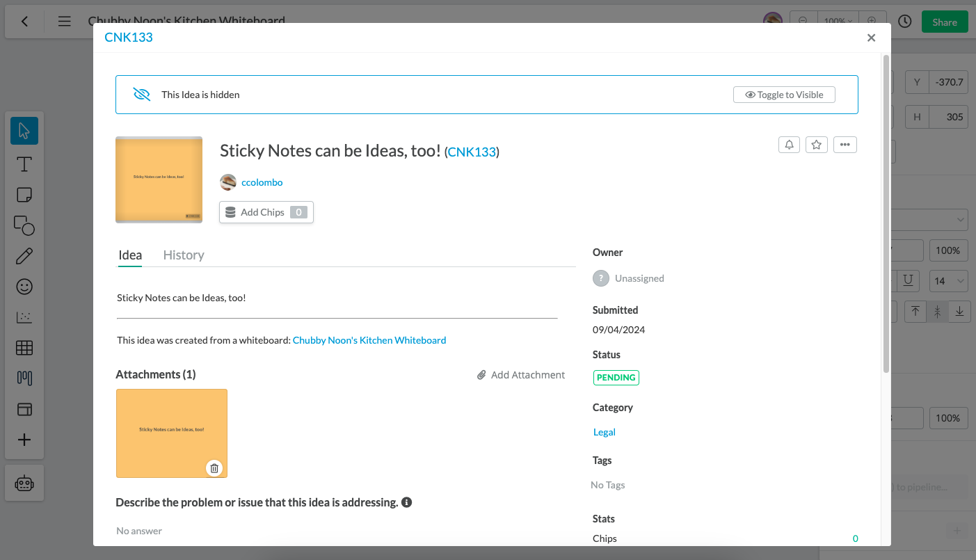Open the sticky note attachment thumbnail
Viewport: 976px width, 560px height.
click(172, 433)
